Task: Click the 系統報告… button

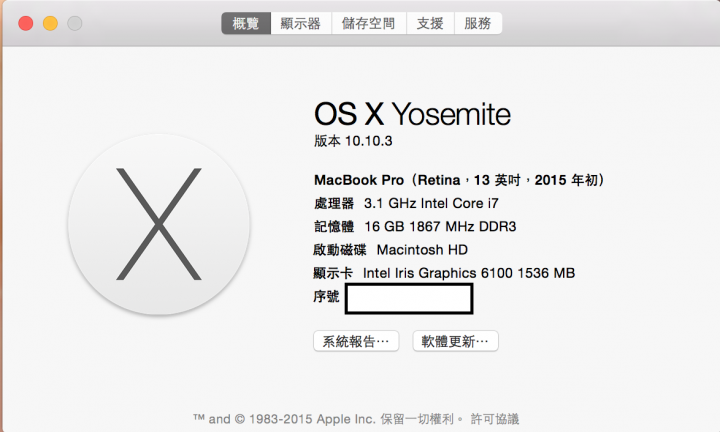Action: click(x=356, y=341)
